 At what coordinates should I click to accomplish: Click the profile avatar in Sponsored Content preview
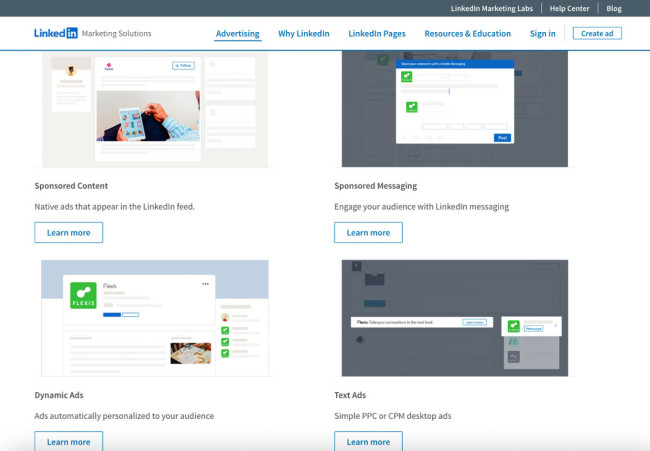(74, 72)
